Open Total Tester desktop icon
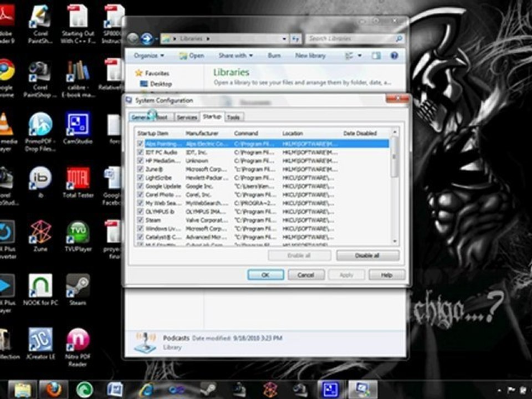The width and height of the screenshot is (532, 399). [x=78, y=182]
